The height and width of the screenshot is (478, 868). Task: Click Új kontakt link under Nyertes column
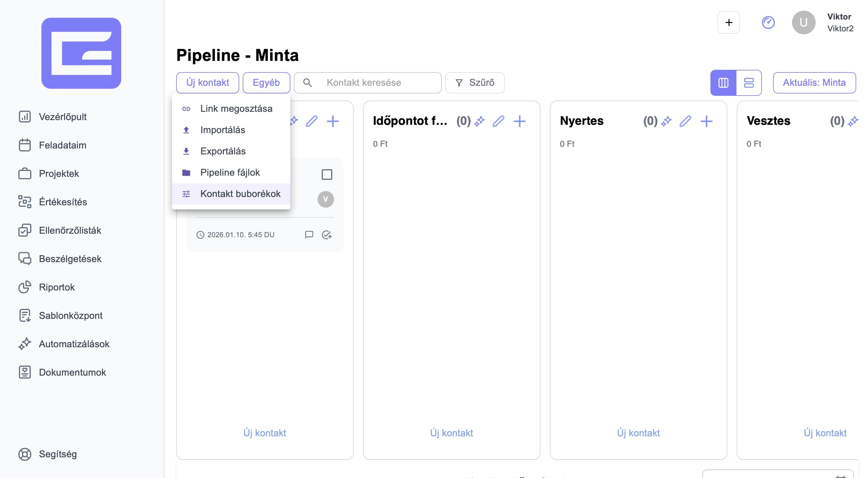pos(638,433)
